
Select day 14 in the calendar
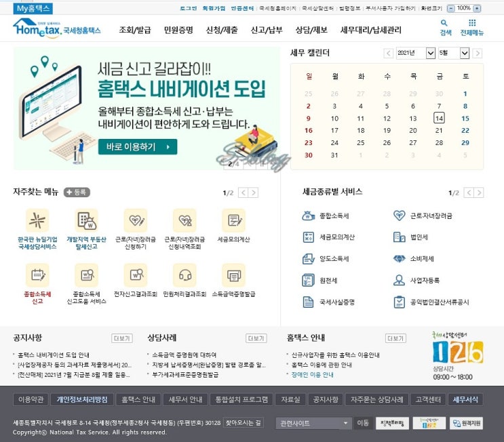439,118
